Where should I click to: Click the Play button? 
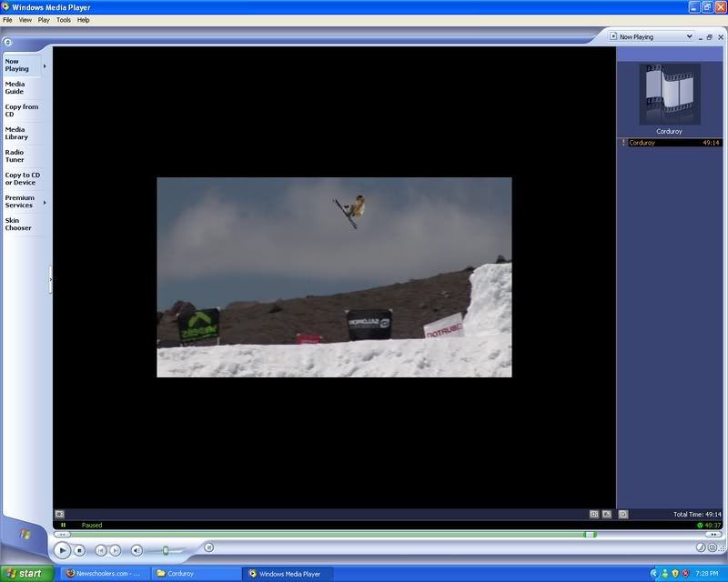coord(62,550)
